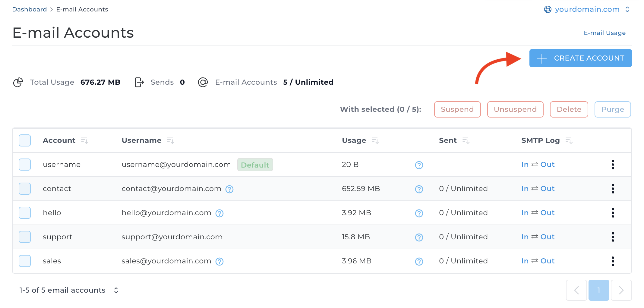The width and height of the screenshot is (644, 308).
Task: Sort by Usage using its sort icon
Action: tap(375, 140)
